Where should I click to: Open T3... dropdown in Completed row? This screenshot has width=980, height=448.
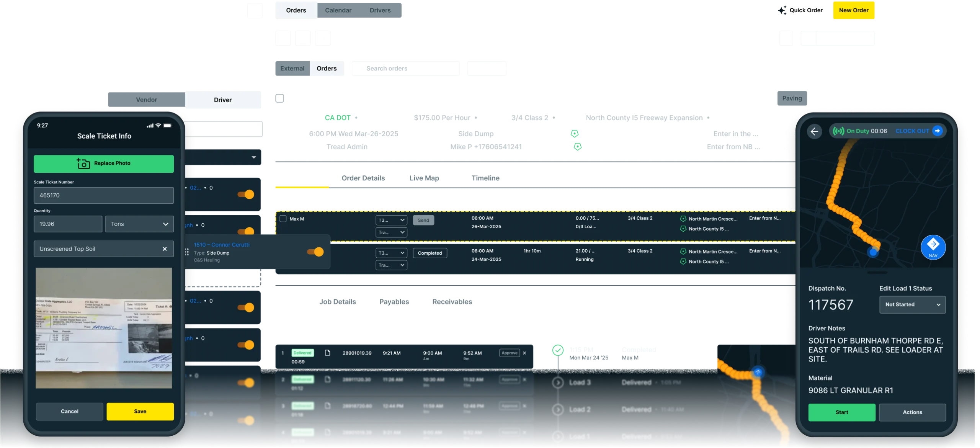[x=391, y=253]
